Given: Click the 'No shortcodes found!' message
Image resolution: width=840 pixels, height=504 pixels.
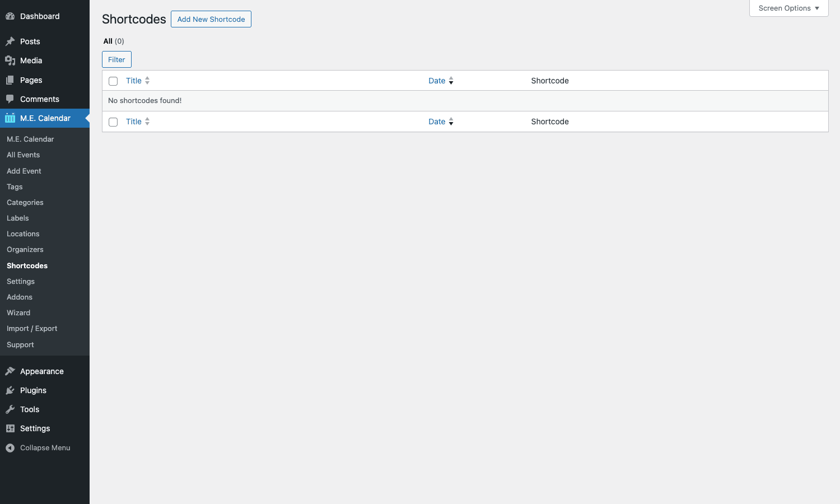Looking at the screenshot, I should coord(145,101).
